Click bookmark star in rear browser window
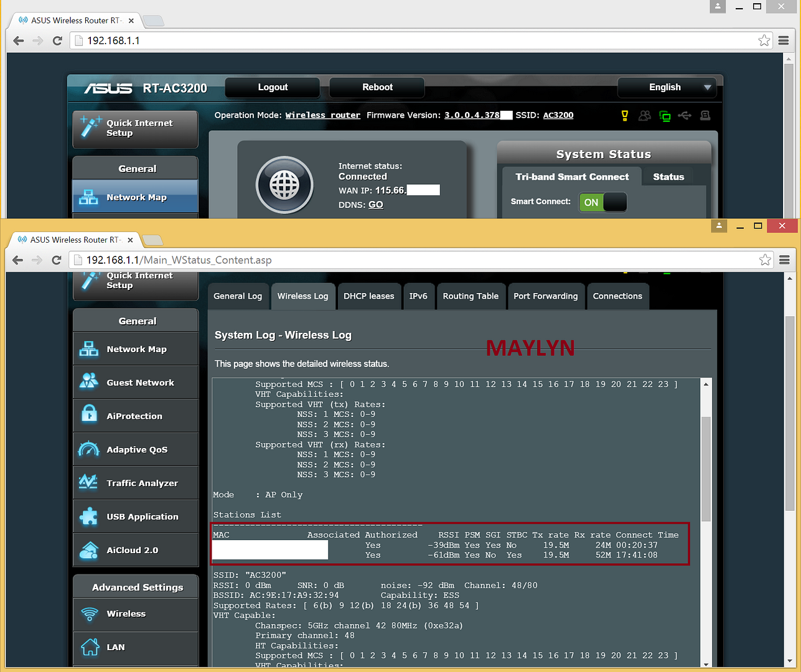This screenshot has height=672, width=801. [x=764, y=40]
